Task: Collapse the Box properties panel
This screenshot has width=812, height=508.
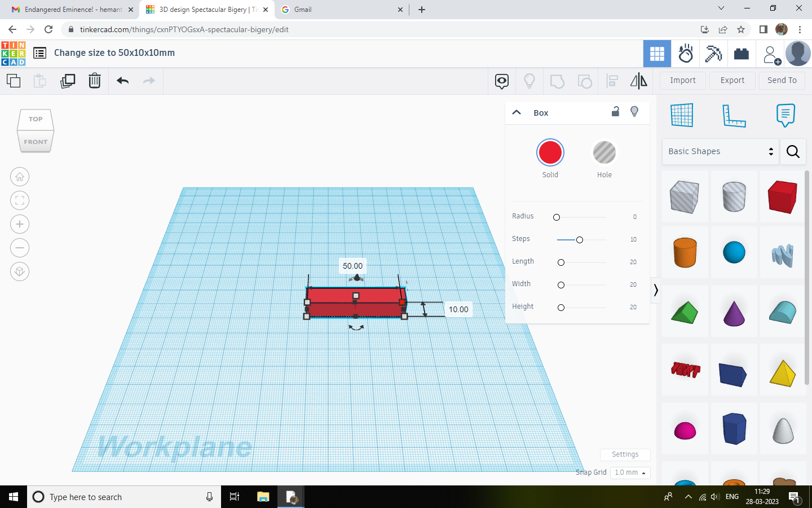Action: (517, 112)
